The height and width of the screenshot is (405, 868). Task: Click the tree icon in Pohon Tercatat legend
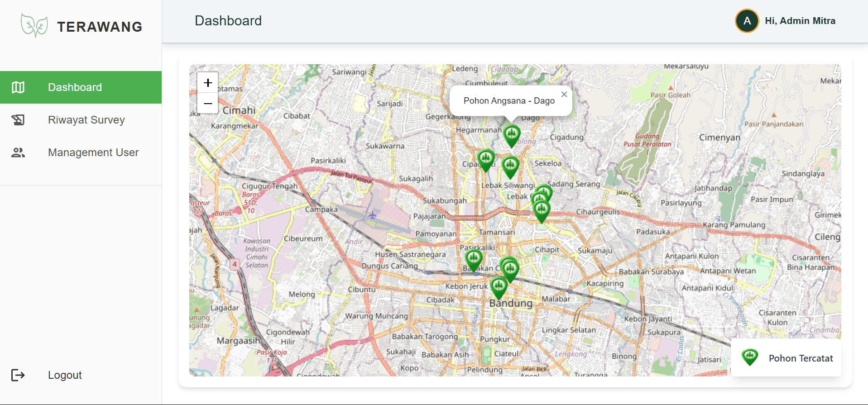750,357
